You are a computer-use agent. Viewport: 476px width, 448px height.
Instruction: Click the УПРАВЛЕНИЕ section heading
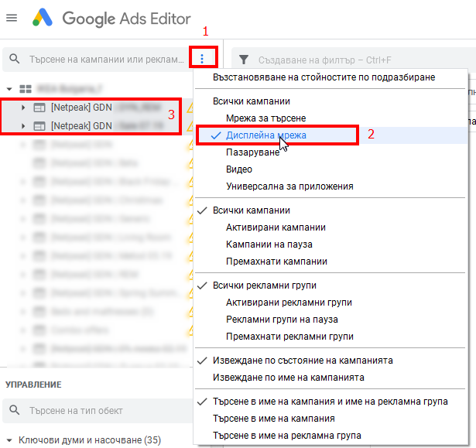pos(33,385)
